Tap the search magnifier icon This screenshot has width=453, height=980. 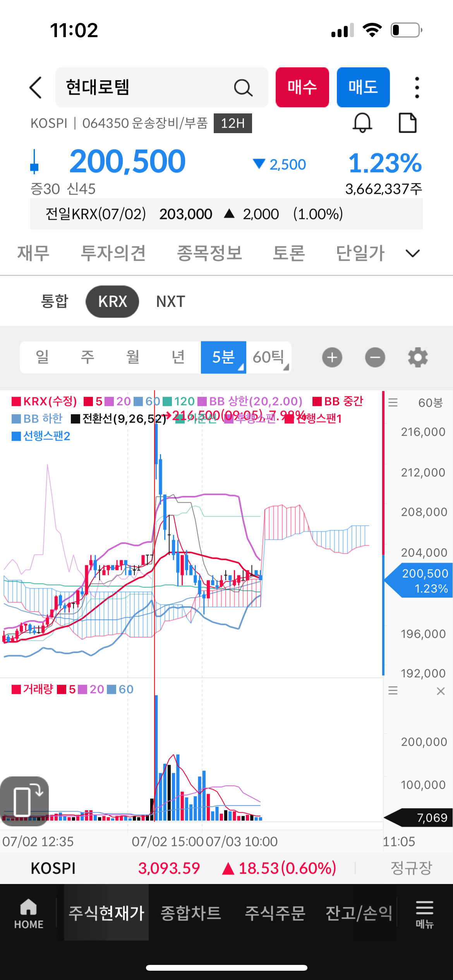pos(243,88)
